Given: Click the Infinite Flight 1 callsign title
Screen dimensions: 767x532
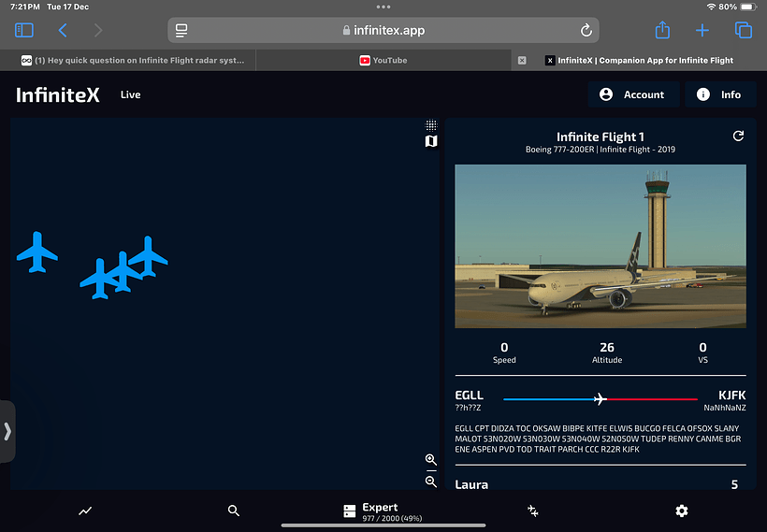Looking at the screenshot, I should coord(601,137).
